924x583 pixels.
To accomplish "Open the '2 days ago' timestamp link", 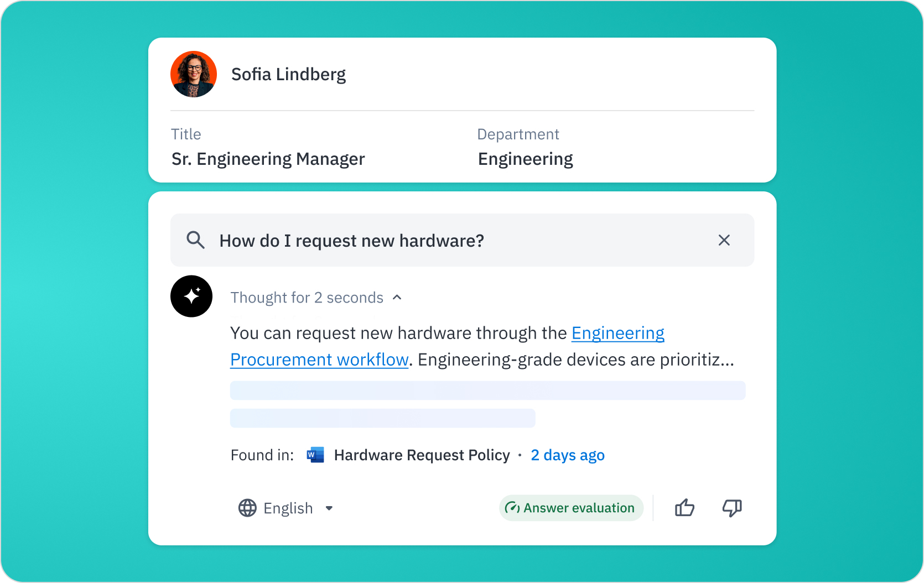I will [x=567, y=455].
